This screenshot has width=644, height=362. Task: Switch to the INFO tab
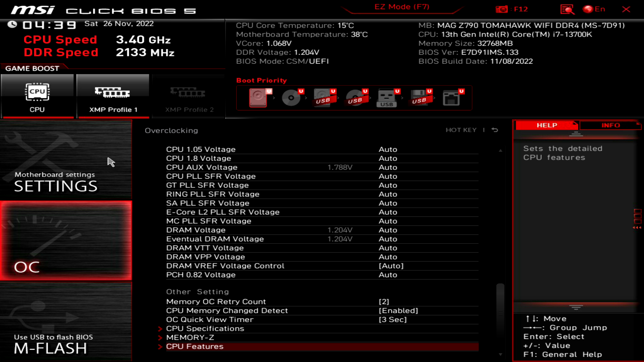point(610,125)
